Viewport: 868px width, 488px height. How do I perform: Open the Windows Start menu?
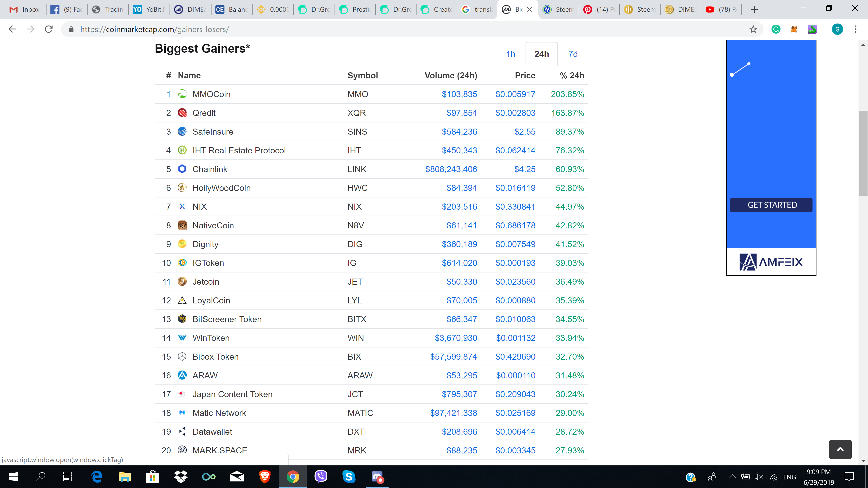pos(14,476)
